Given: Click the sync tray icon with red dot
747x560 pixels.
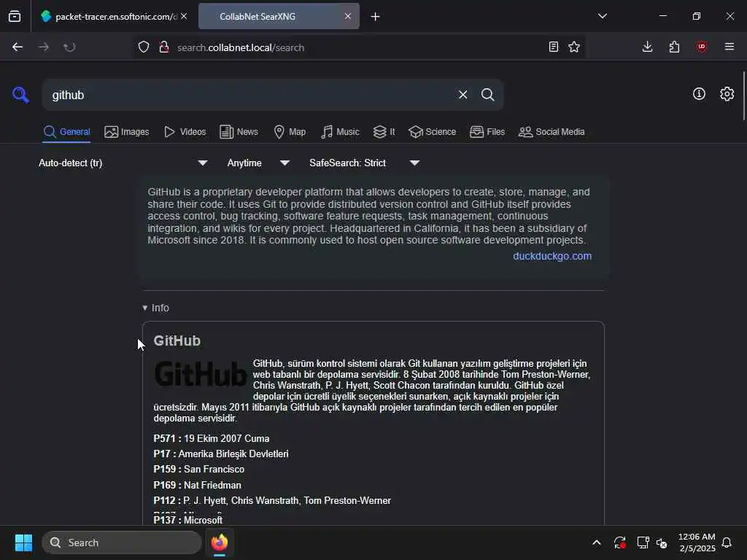Looking at the screenshot, I should point(619,542).
